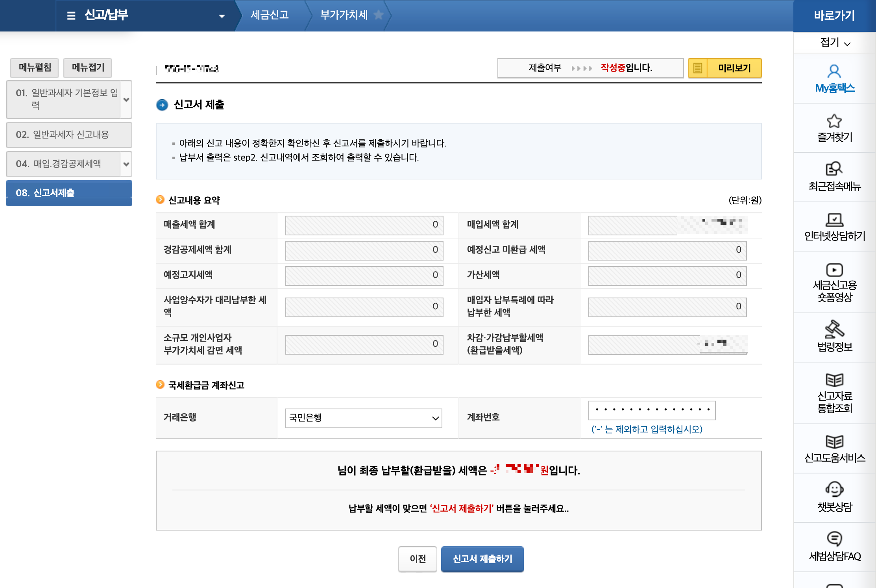Click the 계좌번호 input field
Image resolution: width=876 pixels, height=588 pixels.
pos(651,410)
